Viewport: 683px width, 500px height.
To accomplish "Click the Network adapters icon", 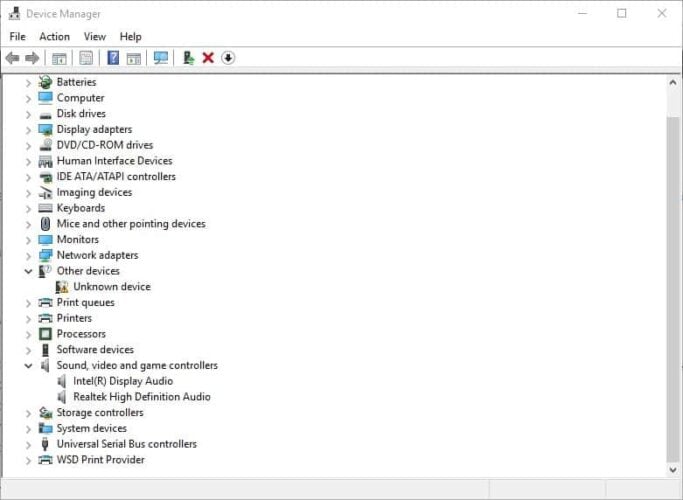I will [45, 256].
